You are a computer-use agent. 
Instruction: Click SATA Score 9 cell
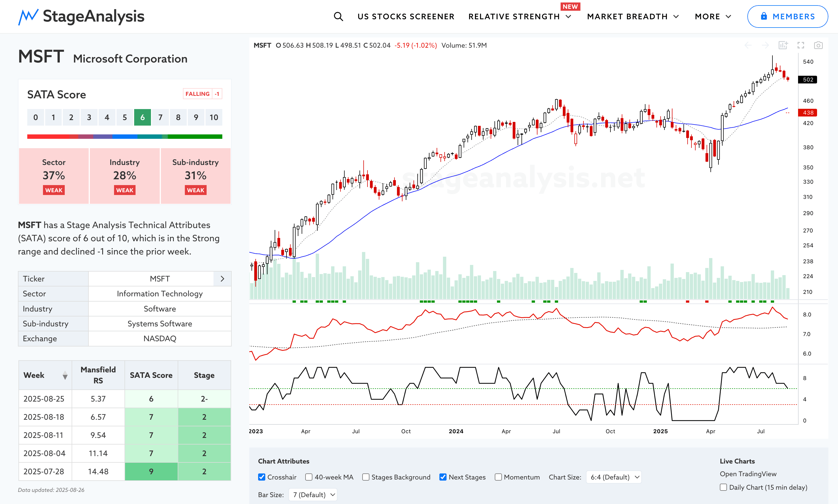pyautogui.click(x=151, y=472)
